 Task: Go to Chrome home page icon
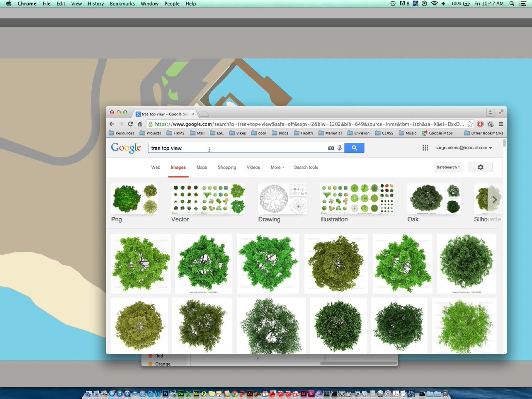pos(140,124)
